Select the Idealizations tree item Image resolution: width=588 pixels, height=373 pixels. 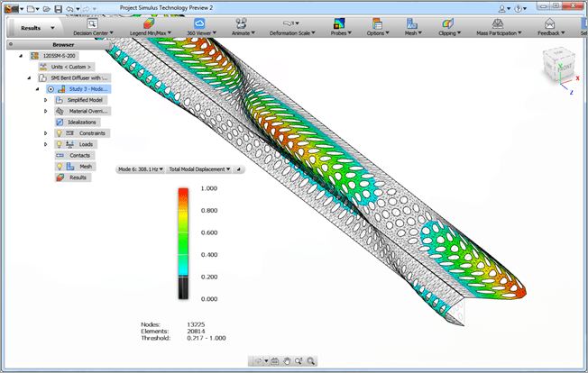(x=78, y=123)
